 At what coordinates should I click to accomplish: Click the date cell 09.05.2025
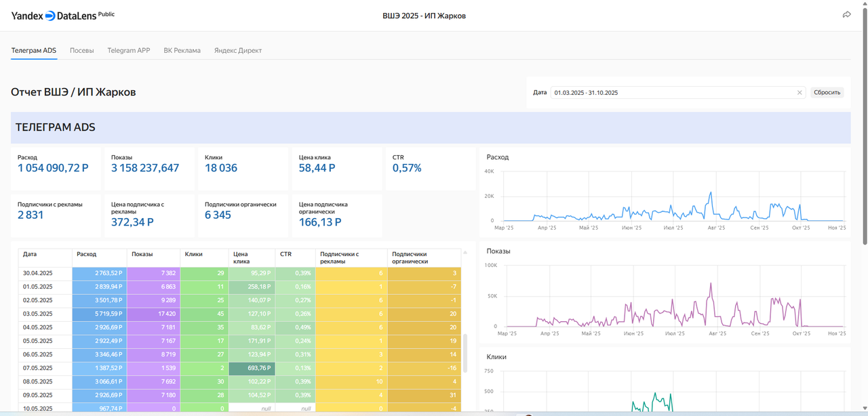45,395
